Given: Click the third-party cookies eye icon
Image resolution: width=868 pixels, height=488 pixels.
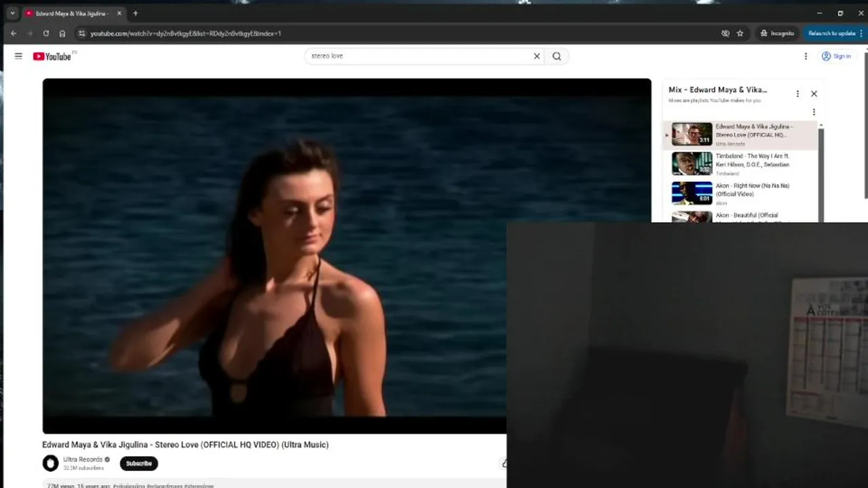Looking at the screenshot, I should click(x=726, y=33).
